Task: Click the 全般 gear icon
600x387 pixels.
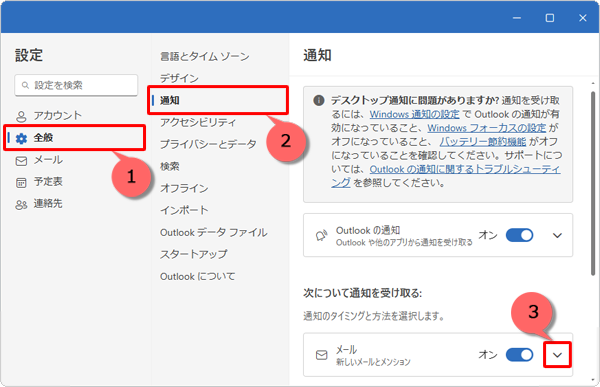Action: [x=21, y=138]
